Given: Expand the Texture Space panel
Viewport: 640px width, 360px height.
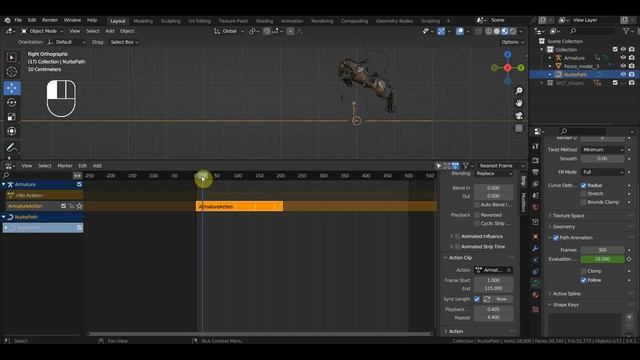Looking at the screenshot, I should (x=568, y=216).
